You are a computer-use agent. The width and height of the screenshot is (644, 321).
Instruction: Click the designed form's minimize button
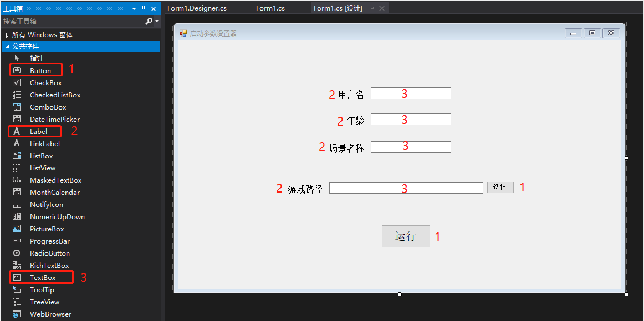[574, 33]
